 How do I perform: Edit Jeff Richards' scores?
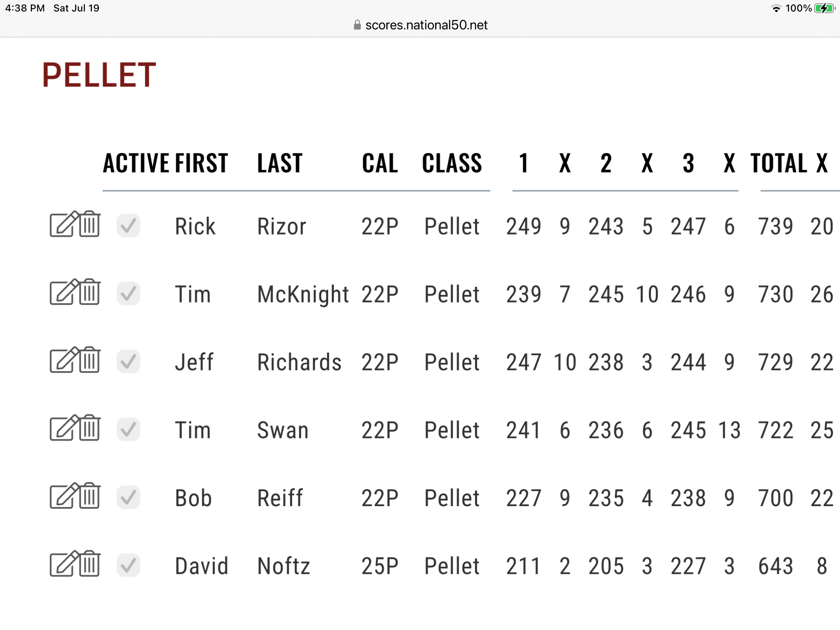(64, 360)
